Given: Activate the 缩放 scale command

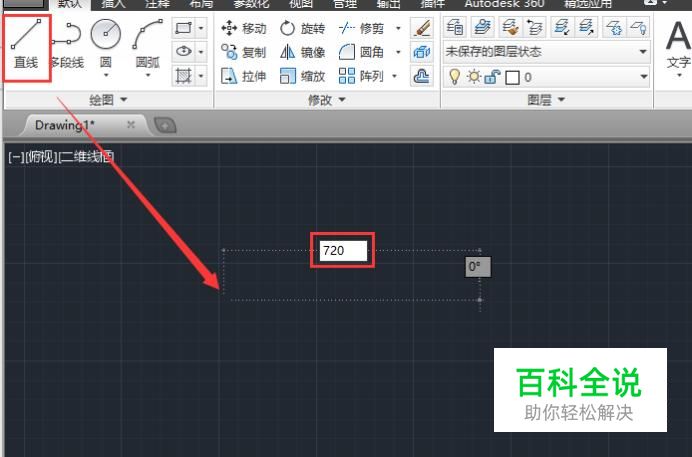Looking at the screenshot, I should (303, 76).
